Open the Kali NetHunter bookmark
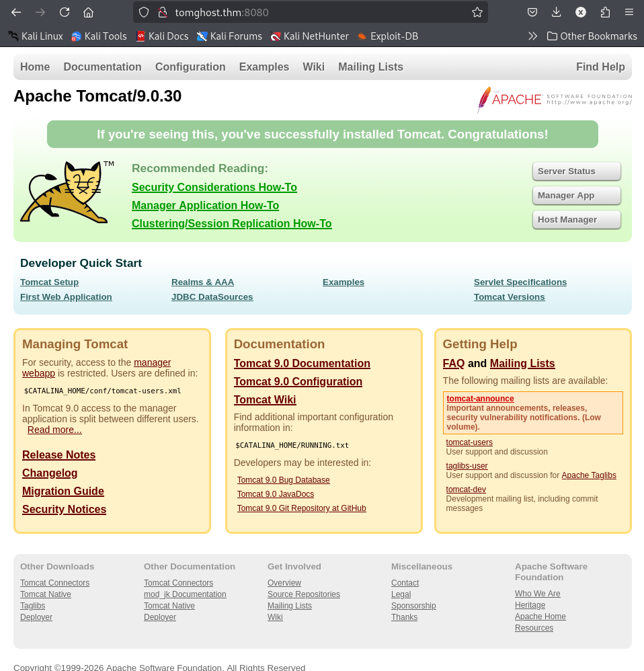This screenshot has height=671, width=644. (x=310, y=36)
